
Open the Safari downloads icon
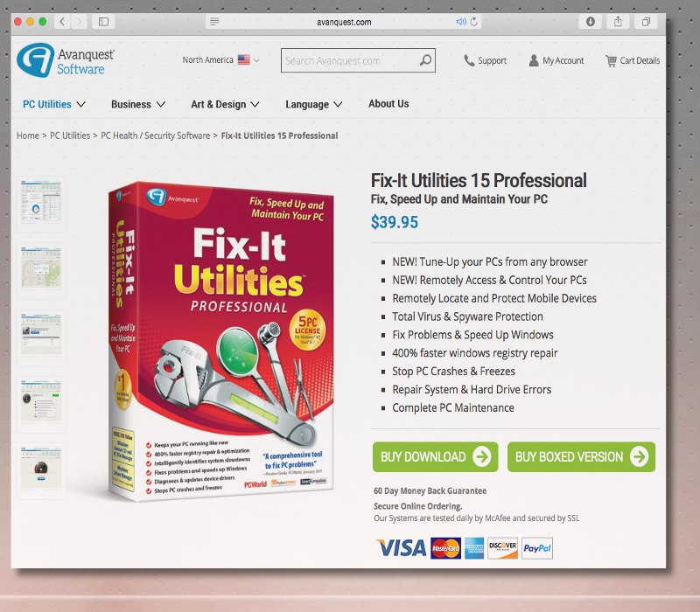[x=590, y=21]
